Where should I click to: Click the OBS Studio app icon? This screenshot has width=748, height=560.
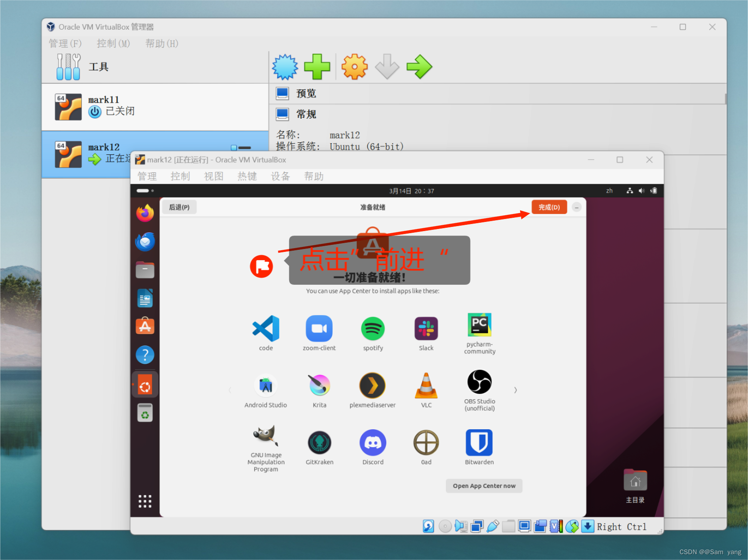[x=480, y=382]
